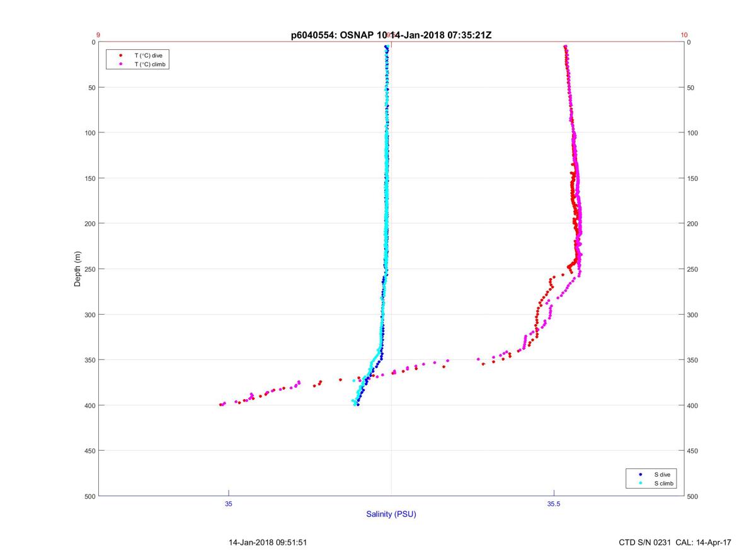Click the 0 tick on right depth axis
Viewport: 756px width, 558px height.
pyautogui.click(x=689, y=42)
